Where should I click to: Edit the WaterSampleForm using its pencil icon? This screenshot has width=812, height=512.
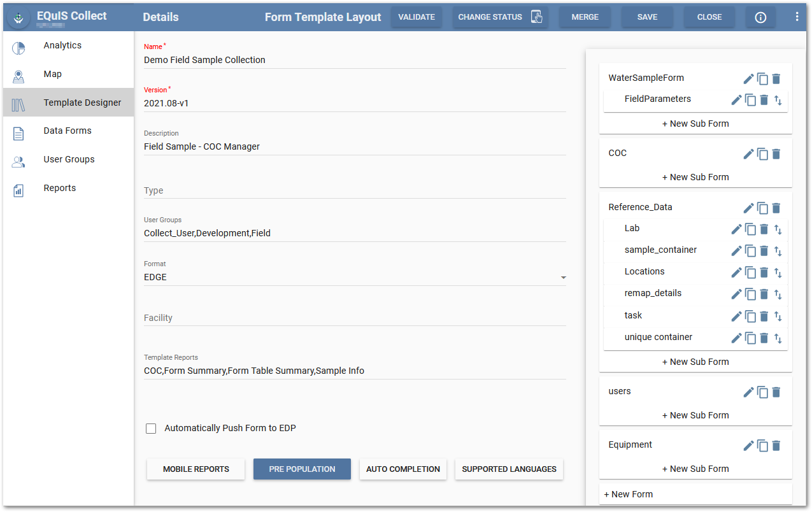point(748,78)
